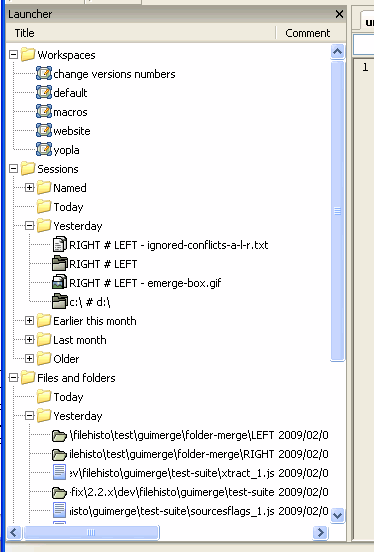Select the sourcesflags_1.js path text
This screenshot has height=552, width=374.
pos(172,511)
